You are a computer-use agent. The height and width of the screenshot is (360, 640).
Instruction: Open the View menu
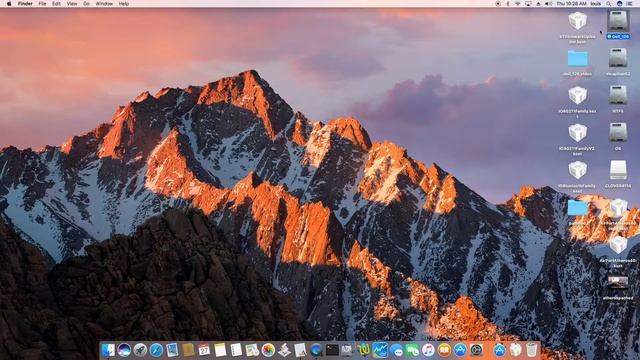click(72, 4)
